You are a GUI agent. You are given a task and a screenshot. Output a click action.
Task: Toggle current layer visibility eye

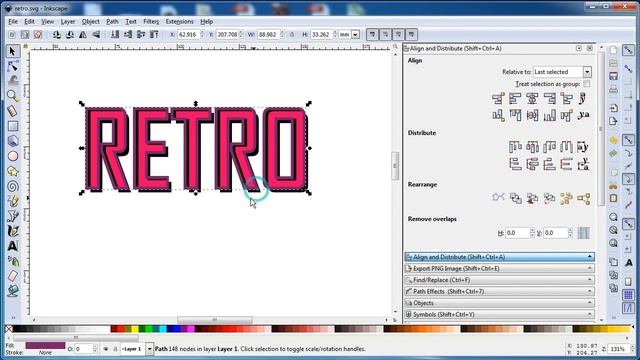tap(106, 349)
